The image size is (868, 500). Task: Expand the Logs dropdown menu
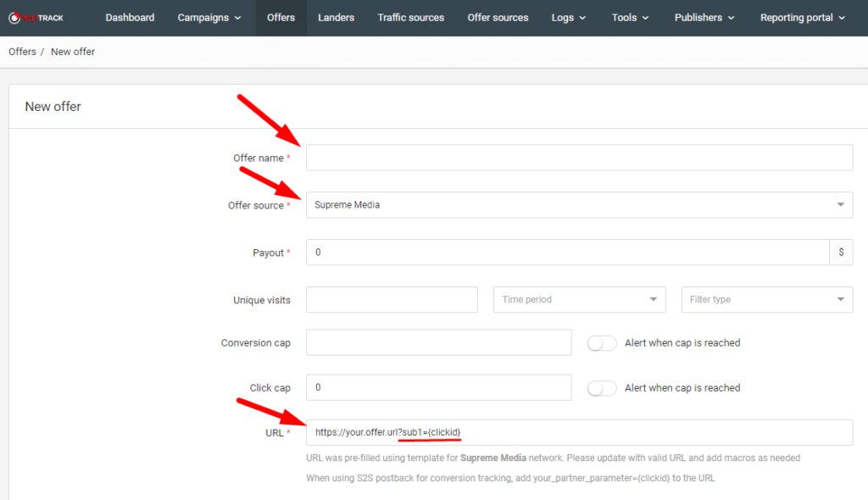coord(569,18)
